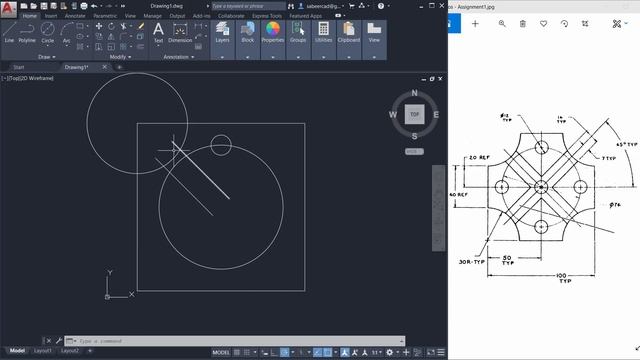Switch to the Annotate ribbon tab
This screenshot has height=360, width=640.
pyautogui.click(x=75, y=16)
